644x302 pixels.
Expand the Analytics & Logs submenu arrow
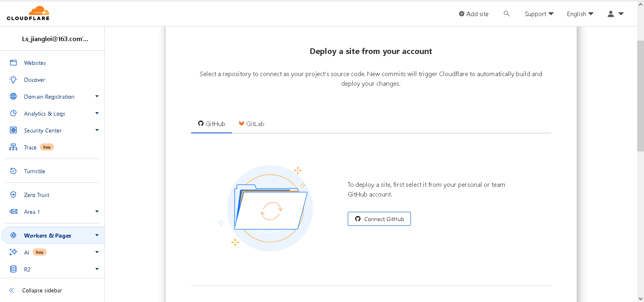tap(97, 114)
